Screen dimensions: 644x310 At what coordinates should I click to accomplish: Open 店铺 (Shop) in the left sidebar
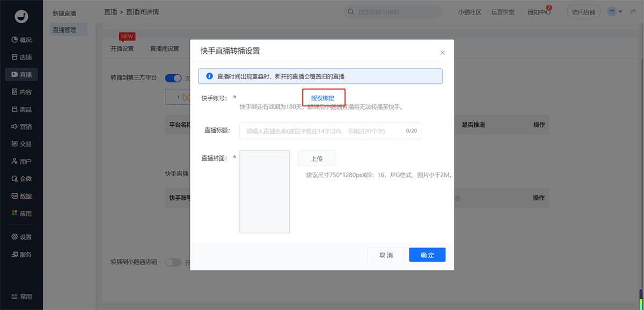pos(21,57)
